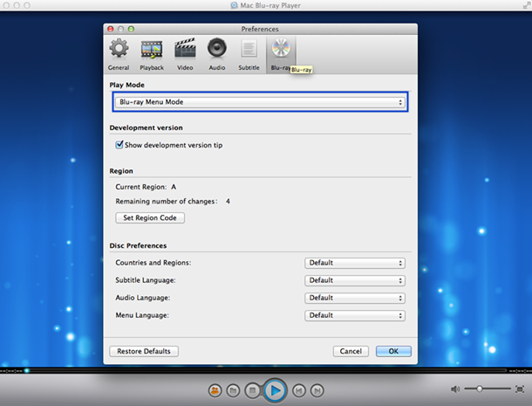532x406 pixels.
Task: Stop playback with the stop button
Action: 252,390
